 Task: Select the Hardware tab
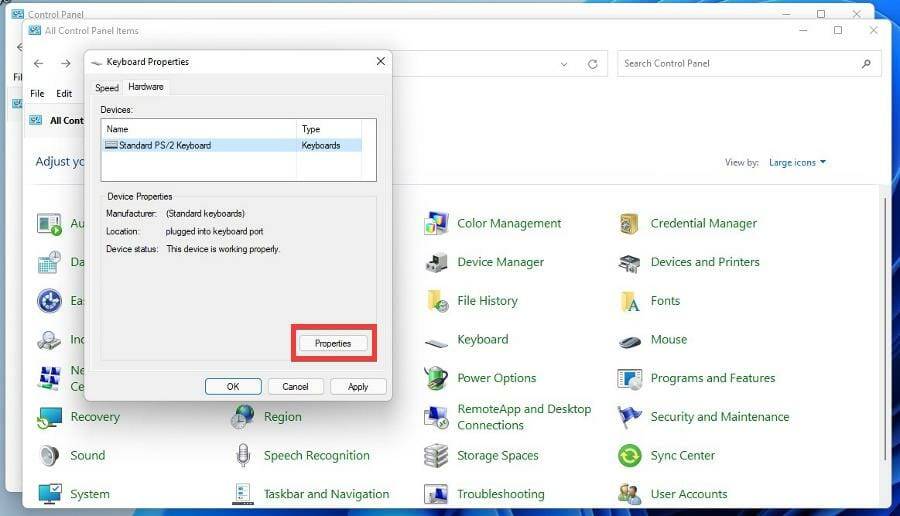pyautogui.click(x=146, y=87)
